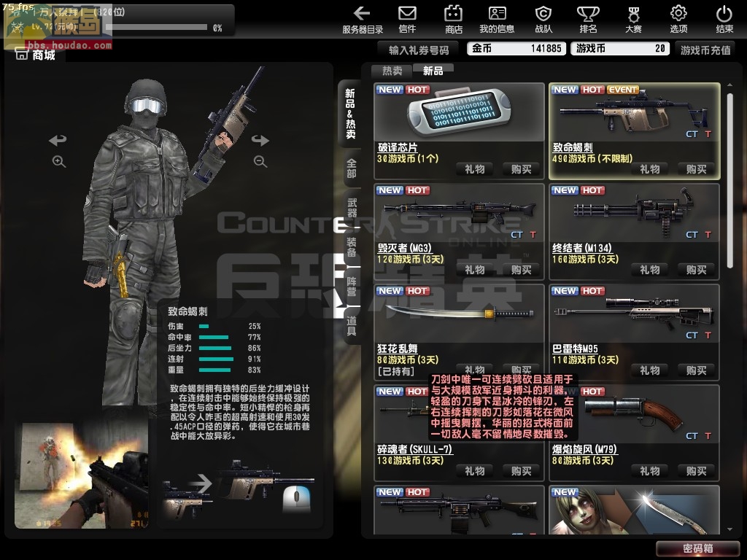Click the 金币 gold balance field

pos(516,49)
